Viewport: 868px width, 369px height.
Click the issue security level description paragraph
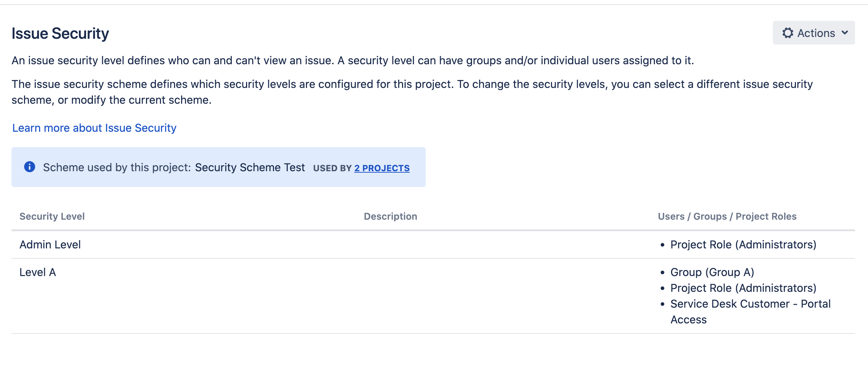tap(353, 61)
